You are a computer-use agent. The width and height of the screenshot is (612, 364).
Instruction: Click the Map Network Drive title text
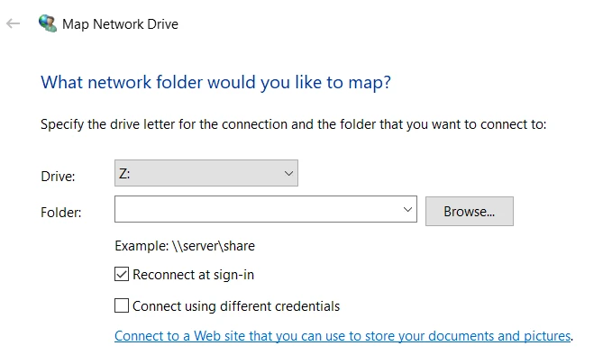120,24
